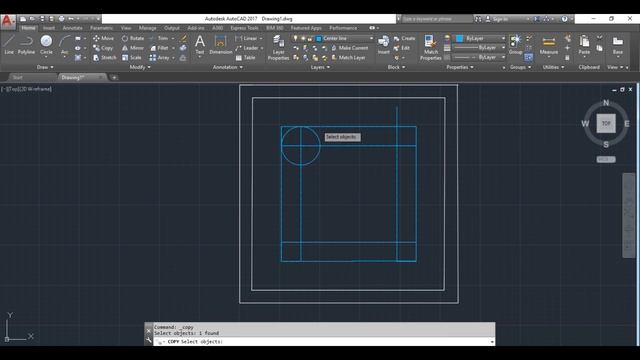Click Create block button
This screenshot has width=640, height=360.
(404, 38)
